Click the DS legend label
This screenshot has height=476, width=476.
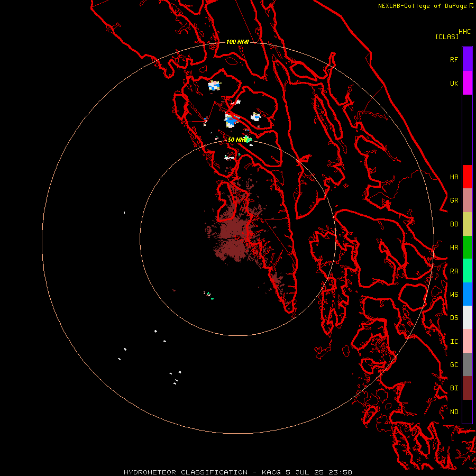click(454, 317)
